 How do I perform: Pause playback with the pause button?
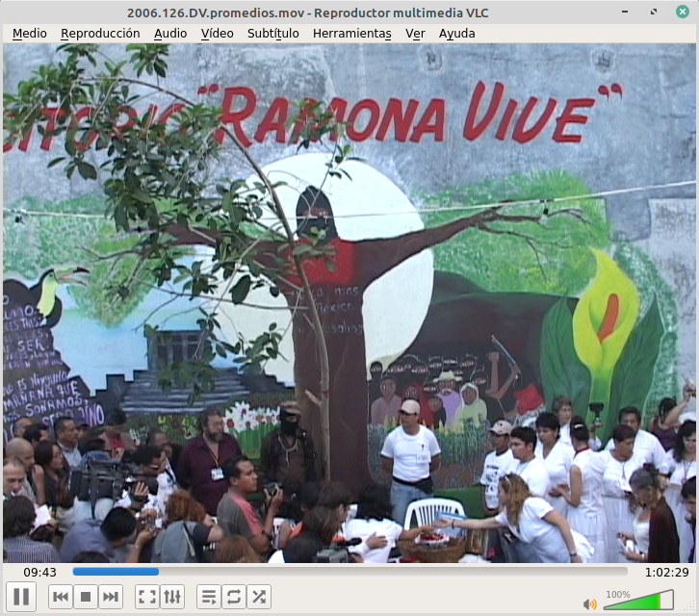tap(21, 597)
